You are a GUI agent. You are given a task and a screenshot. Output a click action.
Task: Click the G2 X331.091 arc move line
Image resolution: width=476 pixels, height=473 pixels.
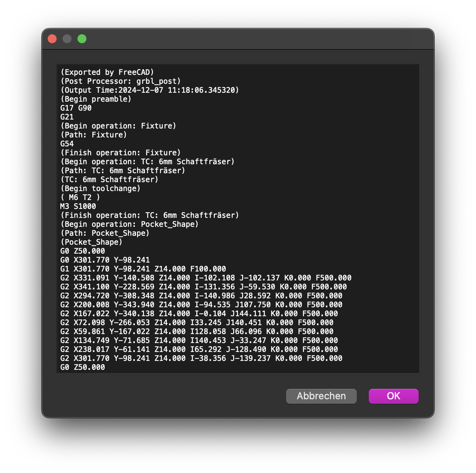pos(206,278)
